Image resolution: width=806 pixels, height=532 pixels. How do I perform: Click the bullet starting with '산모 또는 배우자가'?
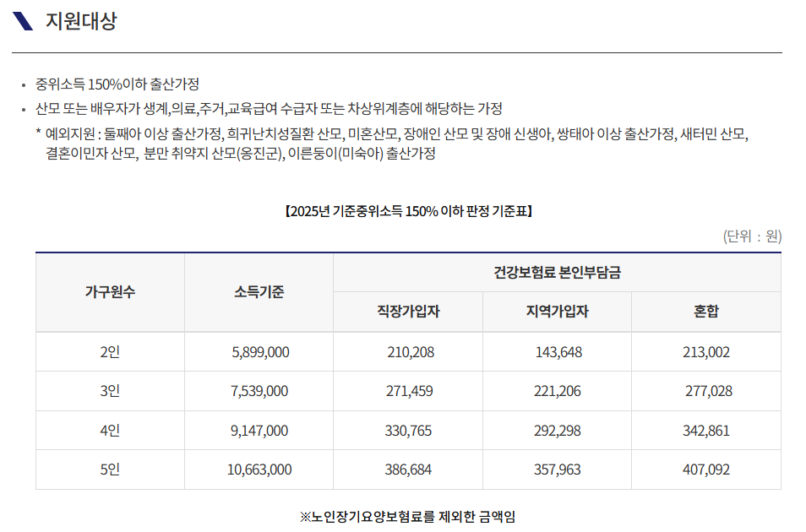point(269,108)
